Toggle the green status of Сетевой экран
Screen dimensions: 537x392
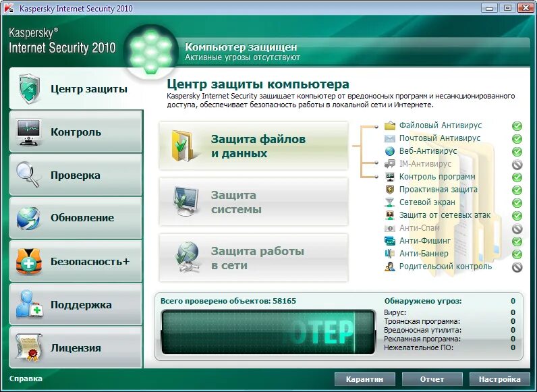(x=517, y=203)
